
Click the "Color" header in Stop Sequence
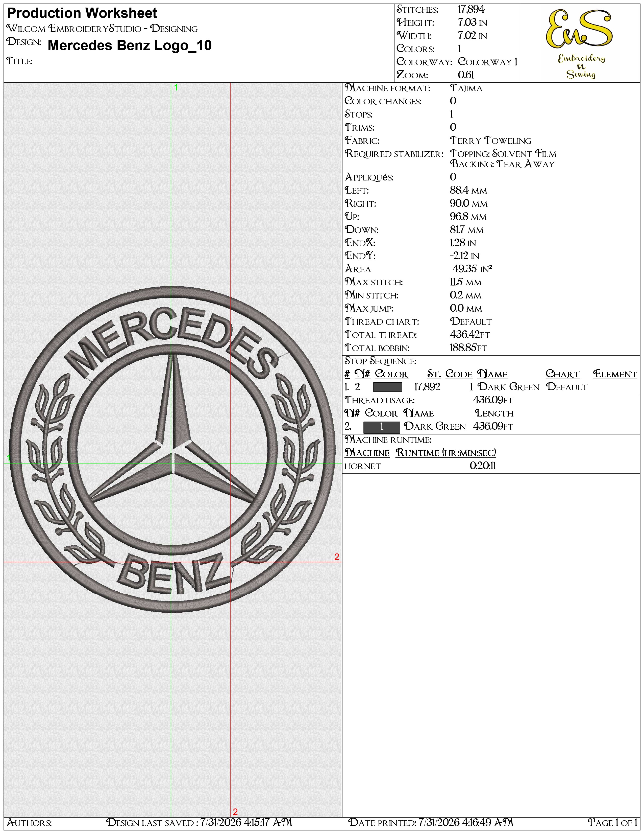391,374
